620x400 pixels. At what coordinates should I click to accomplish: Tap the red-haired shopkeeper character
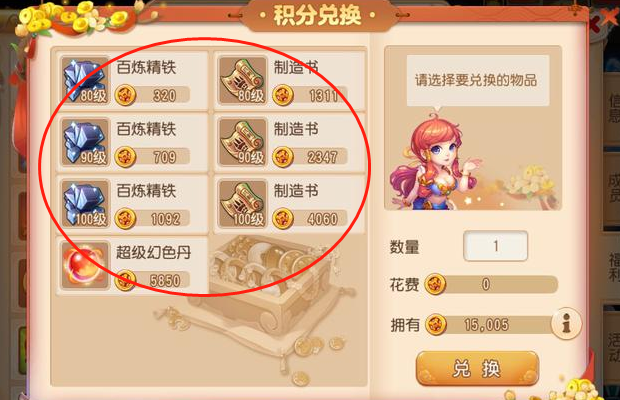coord(435,162)
